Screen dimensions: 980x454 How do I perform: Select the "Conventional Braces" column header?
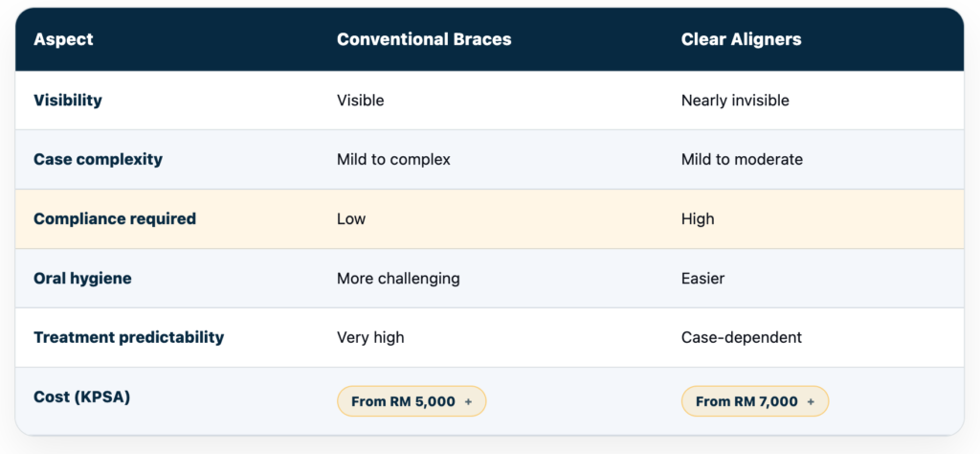click(424, 39)
